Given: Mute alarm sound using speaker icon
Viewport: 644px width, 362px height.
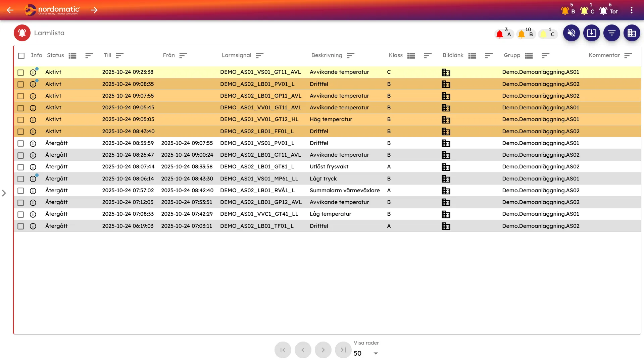Looking at the screenshot, I should pos(571,33).
